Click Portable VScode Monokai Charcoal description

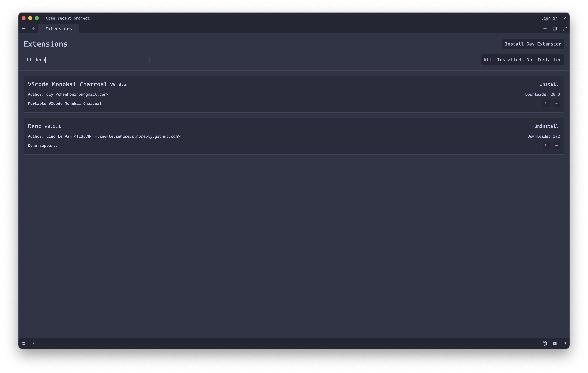point(65,104)
